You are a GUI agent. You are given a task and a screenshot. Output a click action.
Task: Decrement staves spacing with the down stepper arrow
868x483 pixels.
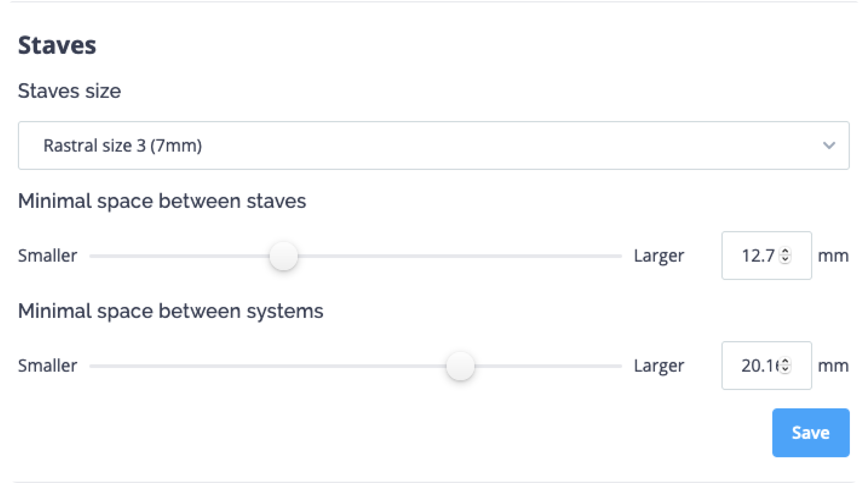pyautogui.click(x=785, y=259)
